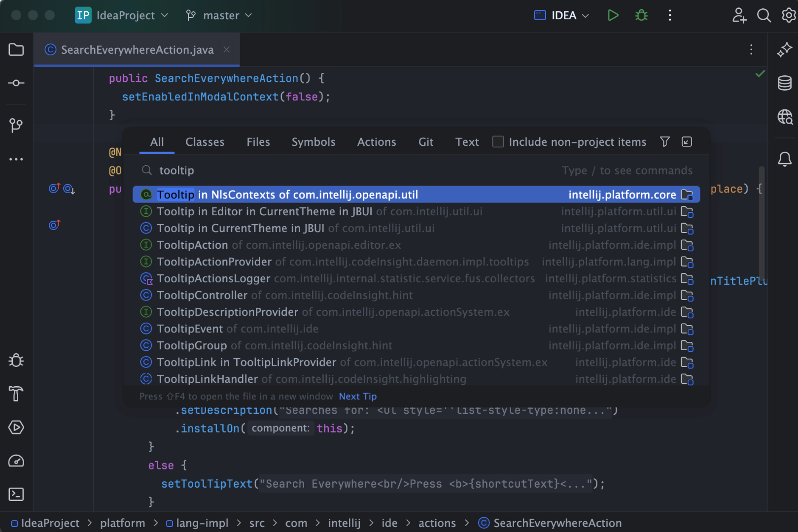Click the filter icon in search popup
Screen dimensions: 798x532
[665, 142]
